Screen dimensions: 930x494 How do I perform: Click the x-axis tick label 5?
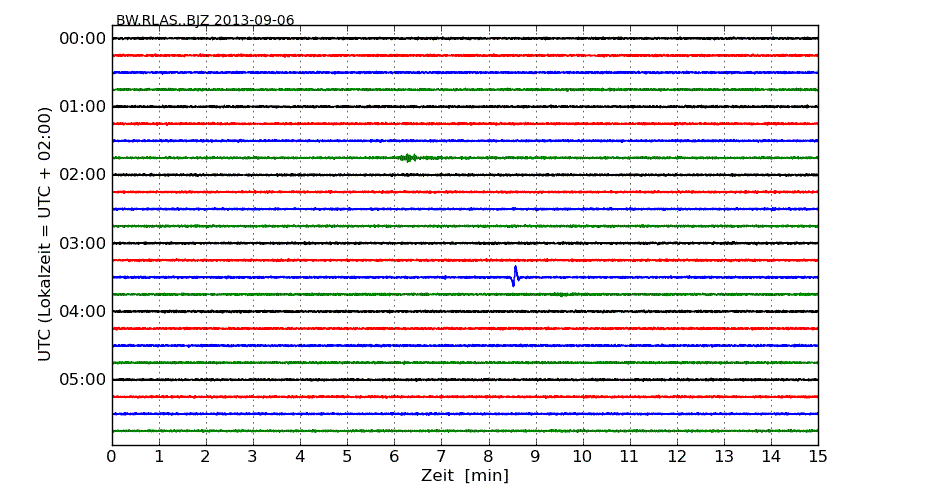pyautogui.click(x=347, y=457)
